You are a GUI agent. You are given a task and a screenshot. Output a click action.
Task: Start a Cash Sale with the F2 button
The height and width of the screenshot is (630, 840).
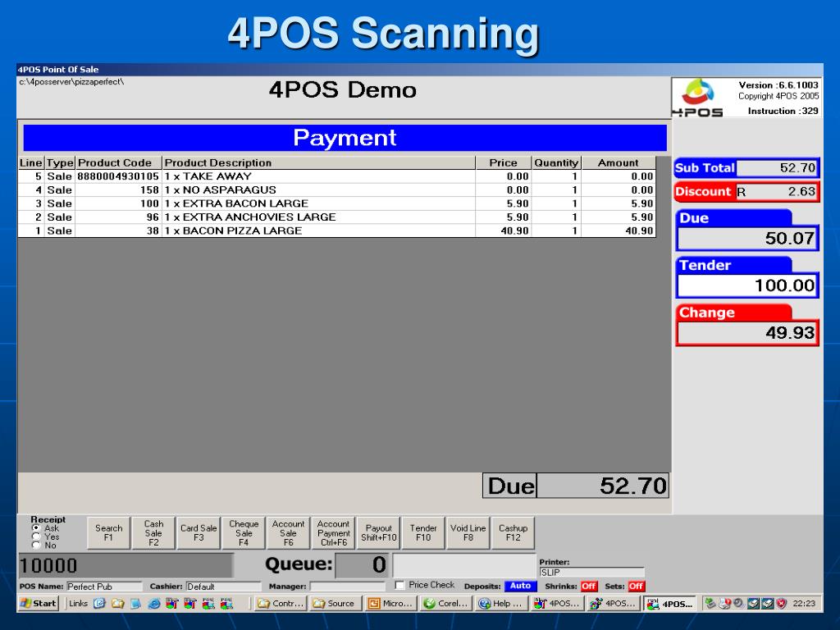point(153,533)
